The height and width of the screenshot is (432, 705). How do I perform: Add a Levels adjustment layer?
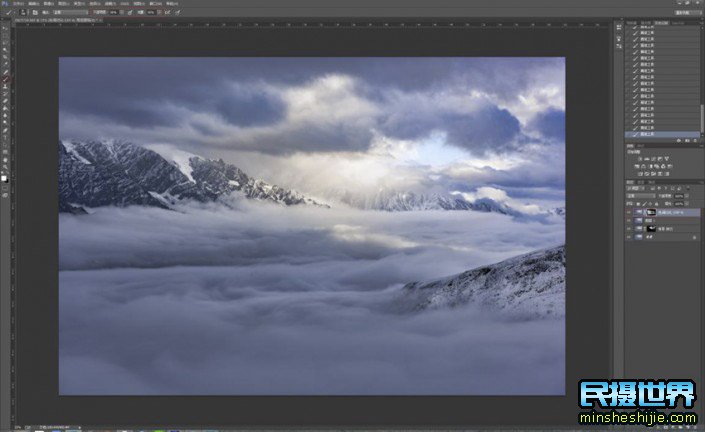[647, 159]
